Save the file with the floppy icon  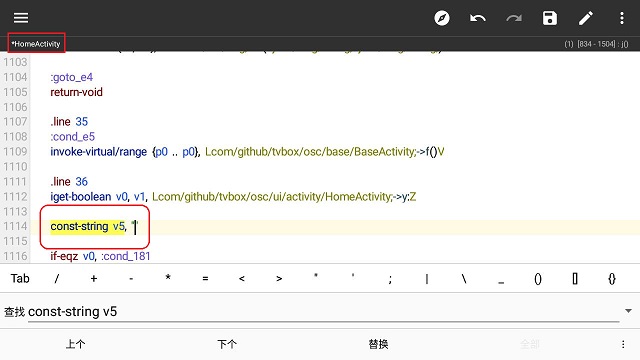tap(550, 18)
